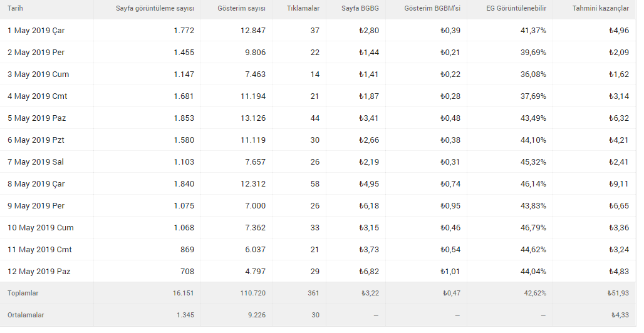Click the ₺51,93 total earnings cell

point(618,293)
